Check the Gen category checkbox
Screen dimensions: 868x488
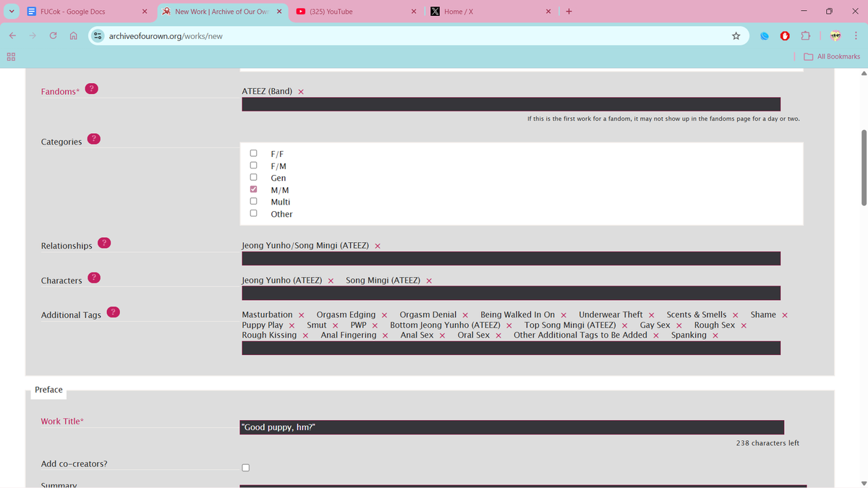[253, 177]
